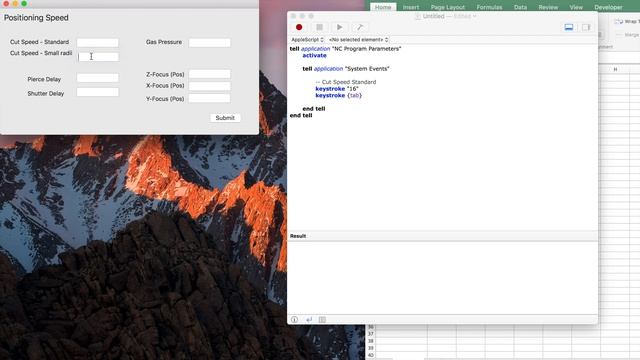Click the Cut Speed - Standard input field
The height and width of the screenshot is (360, 640).
coord(98,42)
